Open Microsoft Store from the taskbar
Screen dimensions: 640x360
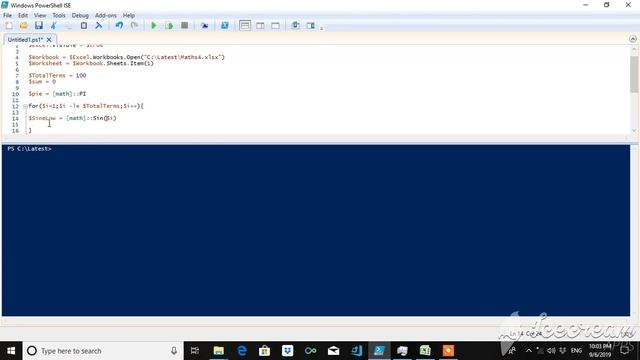(264, 351)
